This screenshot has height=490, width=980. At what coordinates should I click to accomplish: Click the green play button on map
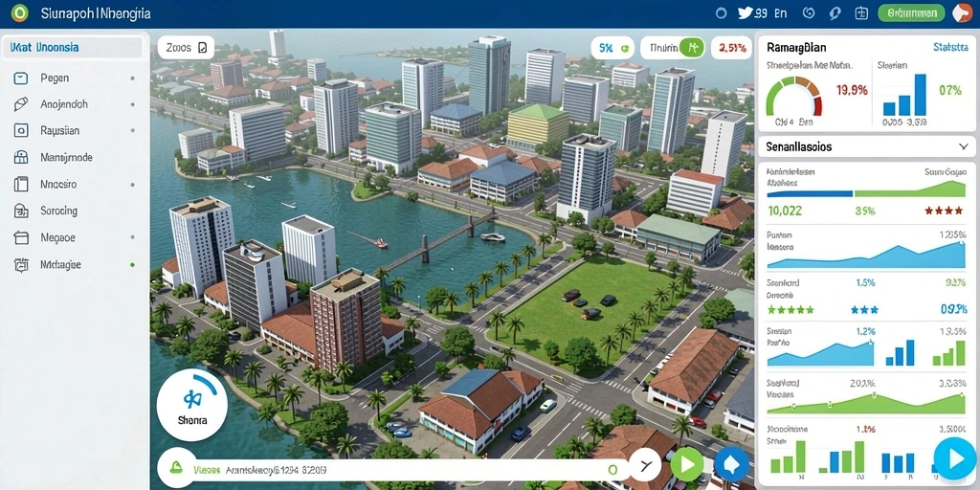coord(687,464)
